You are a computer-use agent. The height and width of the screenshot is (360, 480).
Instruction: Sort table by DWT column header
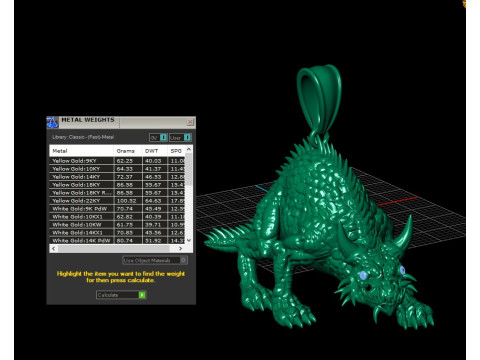point(155,151)
